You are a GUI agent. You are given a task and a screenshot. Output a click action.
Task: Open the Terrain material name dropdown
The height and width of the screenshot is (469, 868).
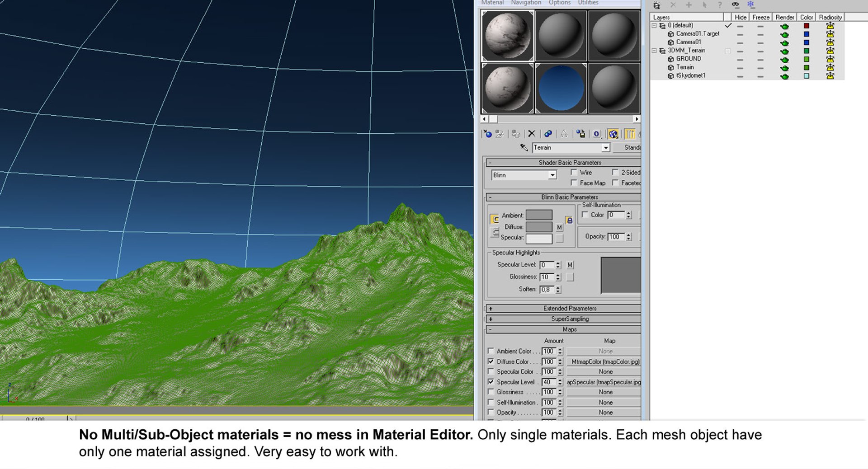(606, 148)
